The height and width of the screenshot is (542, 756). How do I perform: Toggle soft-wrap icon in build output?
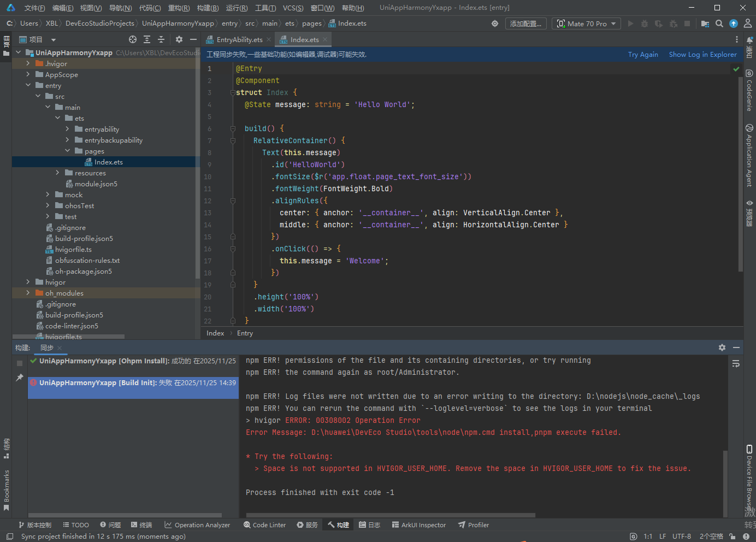(x=736, y=364)
